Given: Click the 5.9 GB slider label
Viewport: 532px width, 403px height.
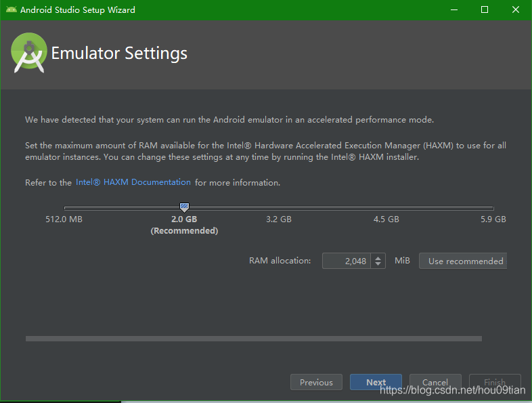Looking at the screenshot, I should (x=493, y=219).
